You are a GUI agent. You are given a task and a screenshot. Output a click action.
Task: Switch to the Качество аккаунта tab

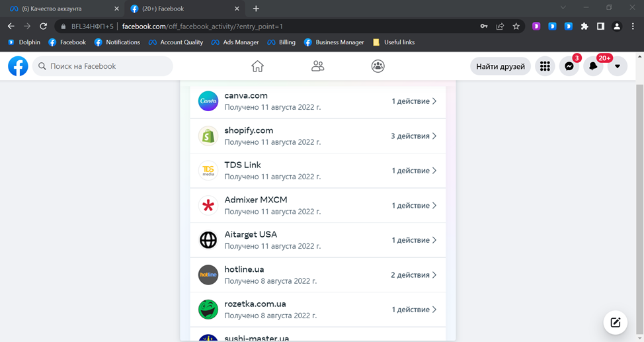pos(61,9)
